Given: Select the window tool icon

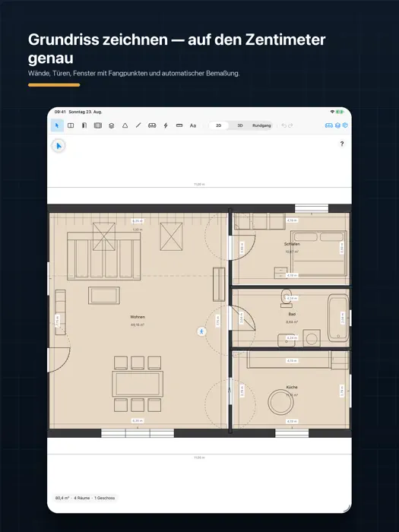Looking at the screenshot, I should (98, 125).
